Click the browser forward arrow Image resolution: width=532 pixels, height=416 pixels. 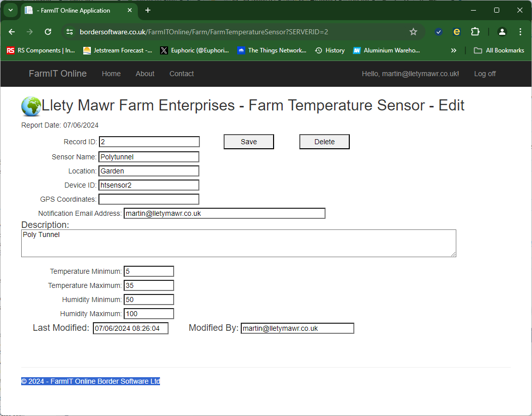30,32
